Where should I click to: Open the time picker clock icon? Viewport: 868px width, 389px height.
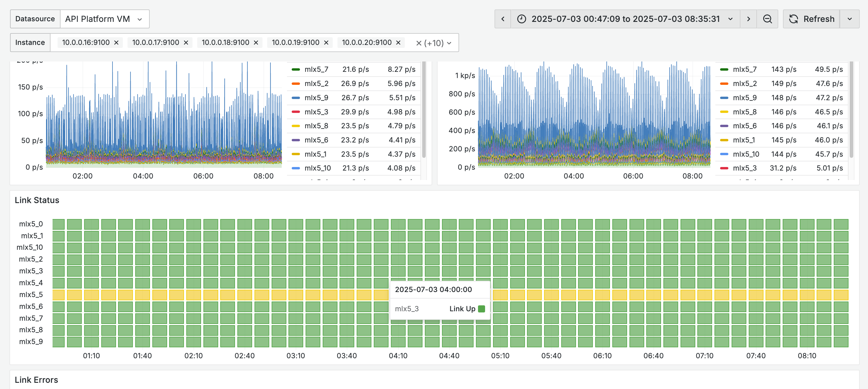[521, 19]
